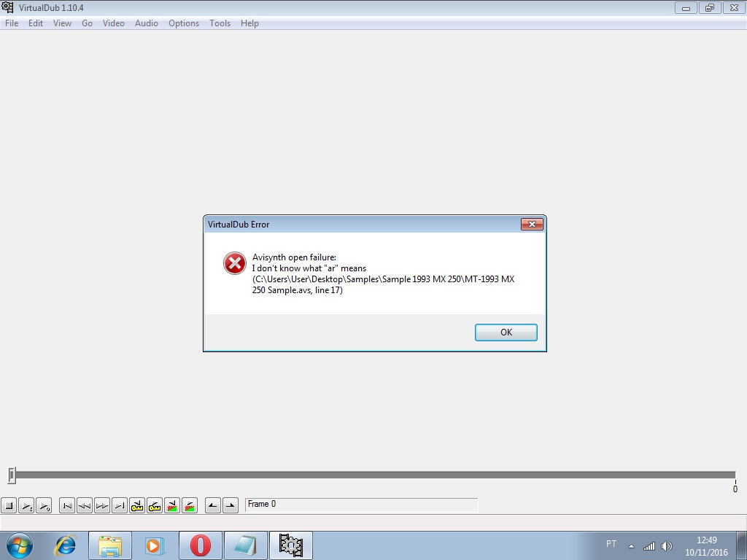Click the network signal tray icon
This screenshot has height=560, width=747.
[x=649, y=546]
